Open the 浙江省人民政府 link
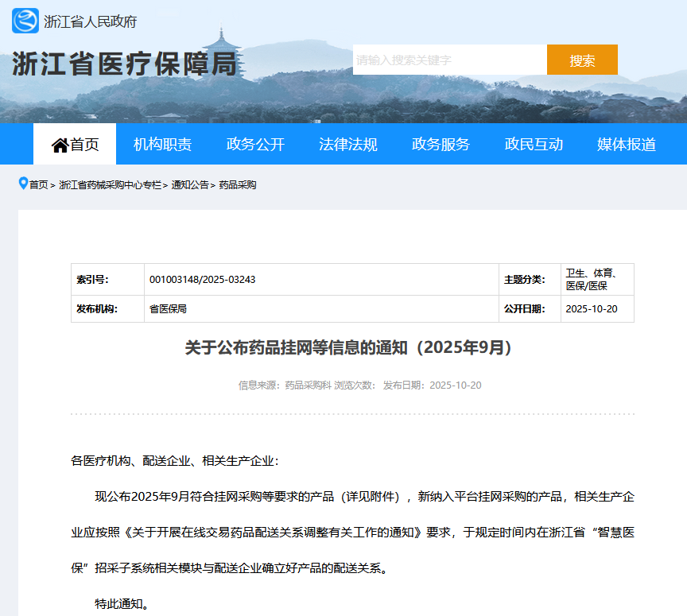687x616 pixels. (90, 21)
